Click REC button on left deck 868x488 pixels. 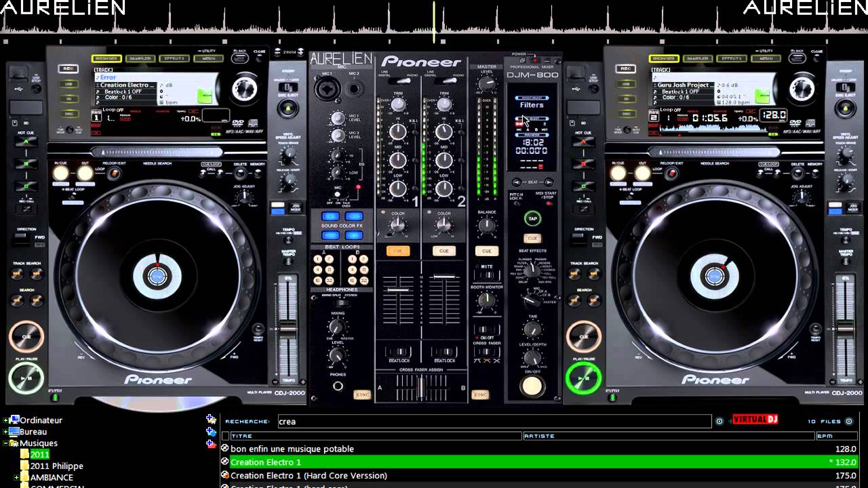pos(67,69)
